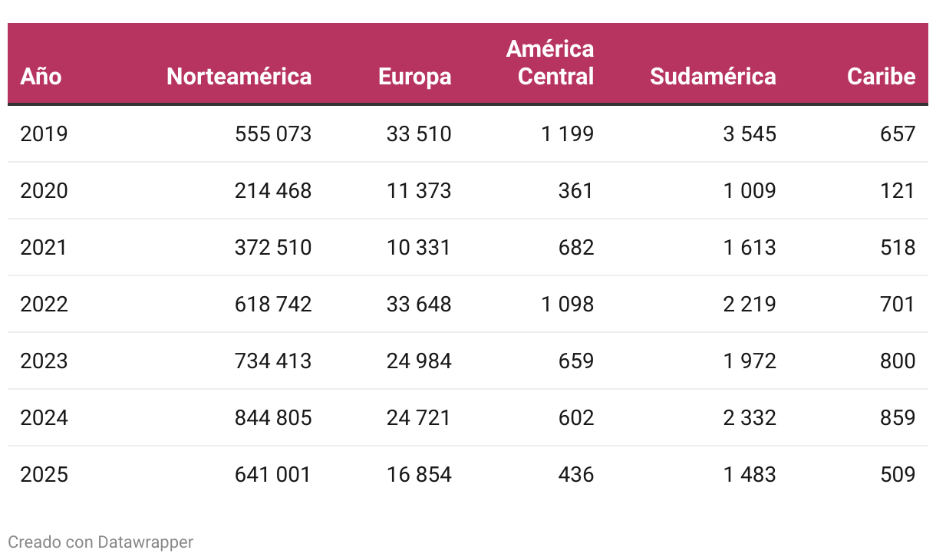Click Norteamérica value 844 805
936x560 pixels.
273,418
